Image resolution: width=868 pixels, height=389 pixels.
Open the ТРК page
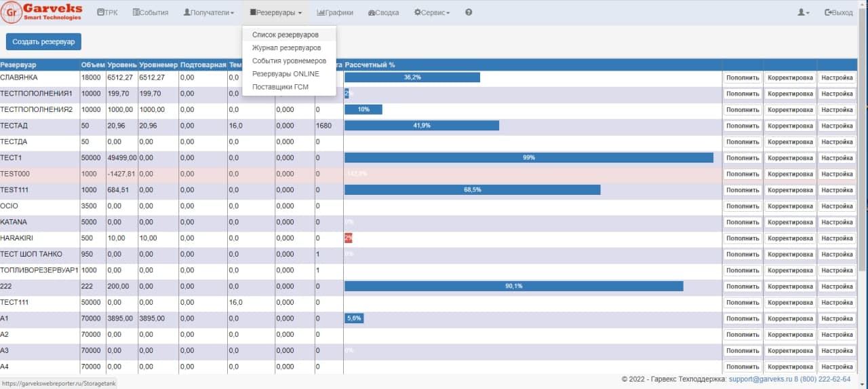click(x=108, y=13)
